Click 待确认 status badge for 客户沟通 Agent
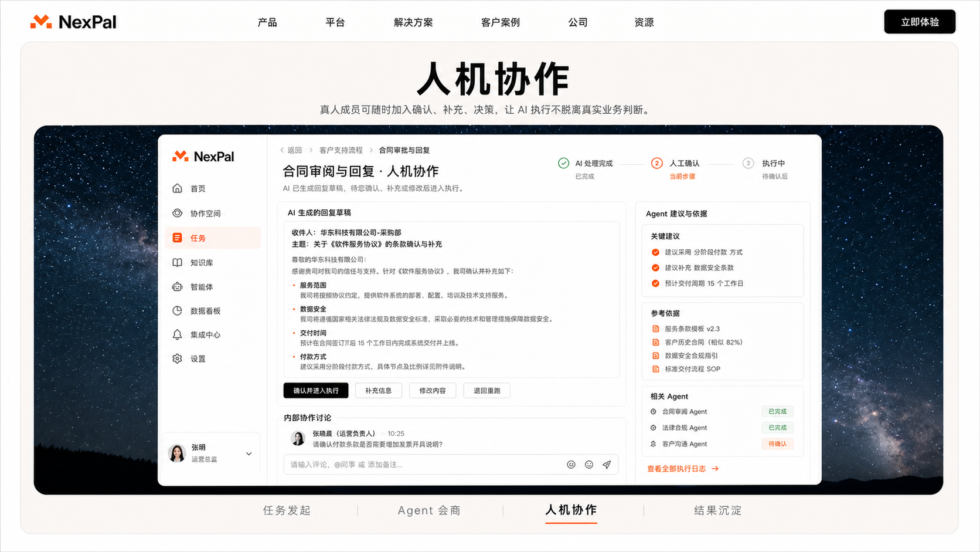The height and width of the screenshot is (552, 980). [x=777, y=444]
